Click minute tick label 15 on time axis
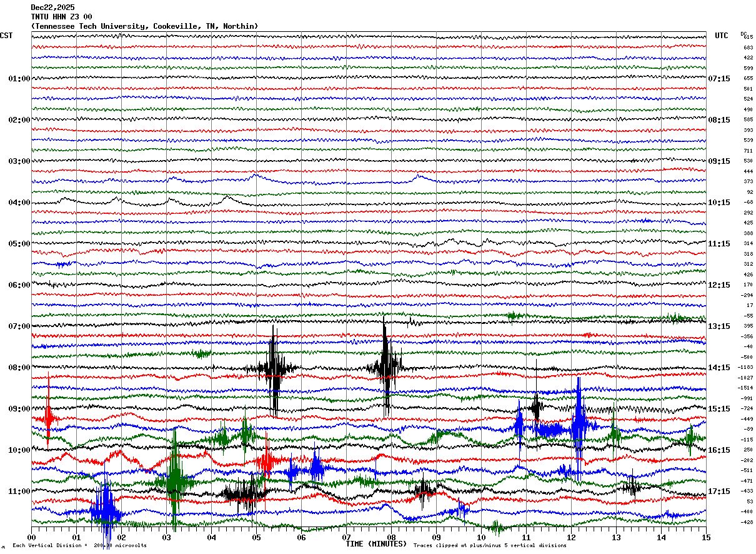The width and height of the screenshot is (756, 554). (x=707, y=538)
